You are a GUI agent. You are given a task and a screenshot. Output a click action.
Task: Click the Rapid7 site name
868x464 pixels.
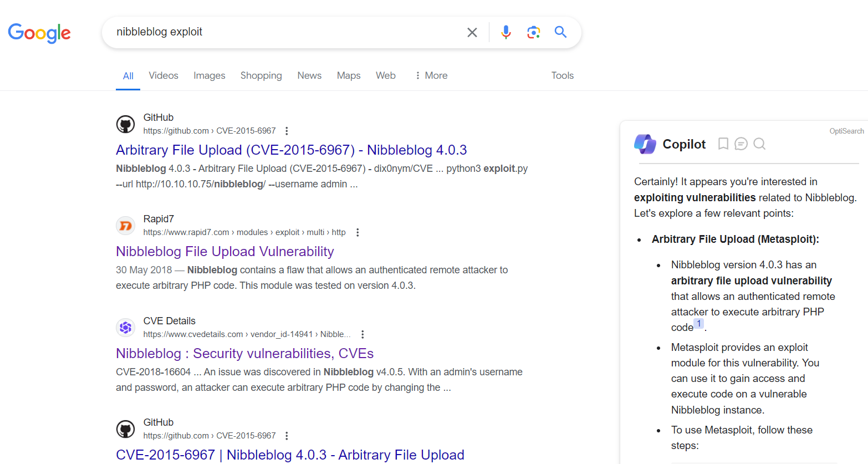tap(159, 219)
